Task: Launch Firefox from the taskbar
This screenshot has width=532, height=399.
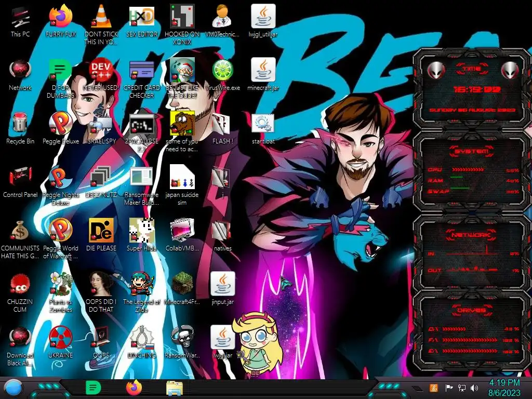Action: 134,388
